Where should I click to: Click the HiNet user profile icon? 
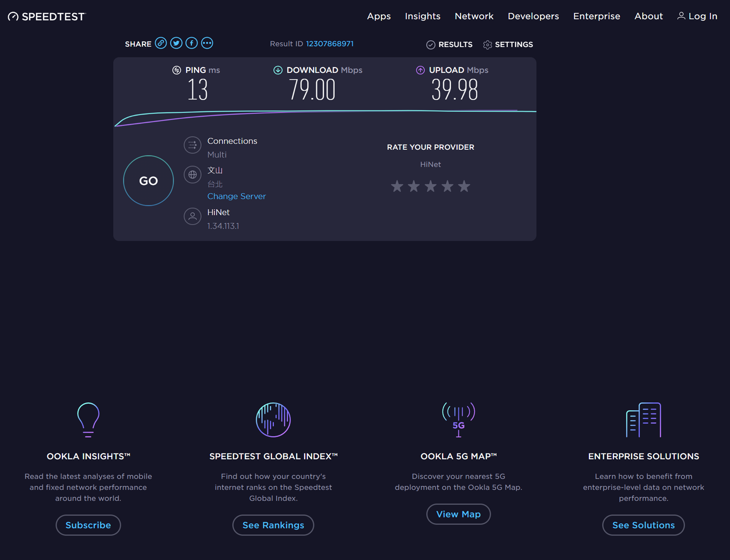click(x=193, y=216)
